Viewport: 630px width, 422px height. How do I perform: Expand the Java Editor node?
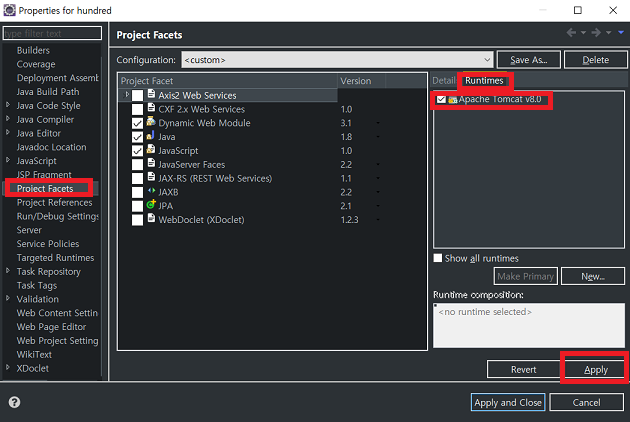point(8,132)
